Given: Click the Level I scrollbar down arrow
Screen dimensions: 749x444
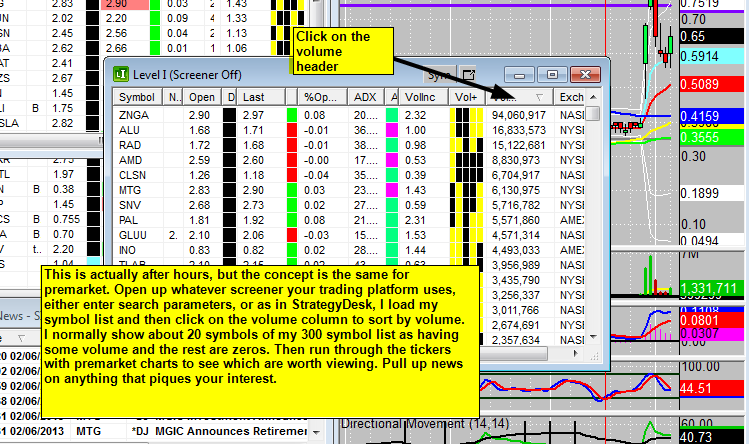Looking at the screenshot, I should [593, 337].
